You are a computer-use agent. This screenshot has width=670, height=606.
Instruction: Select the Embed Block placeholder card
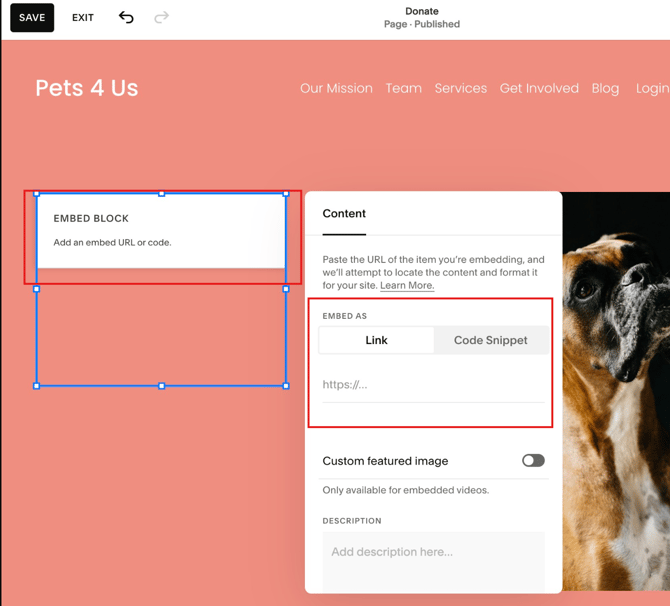point(161,231)
